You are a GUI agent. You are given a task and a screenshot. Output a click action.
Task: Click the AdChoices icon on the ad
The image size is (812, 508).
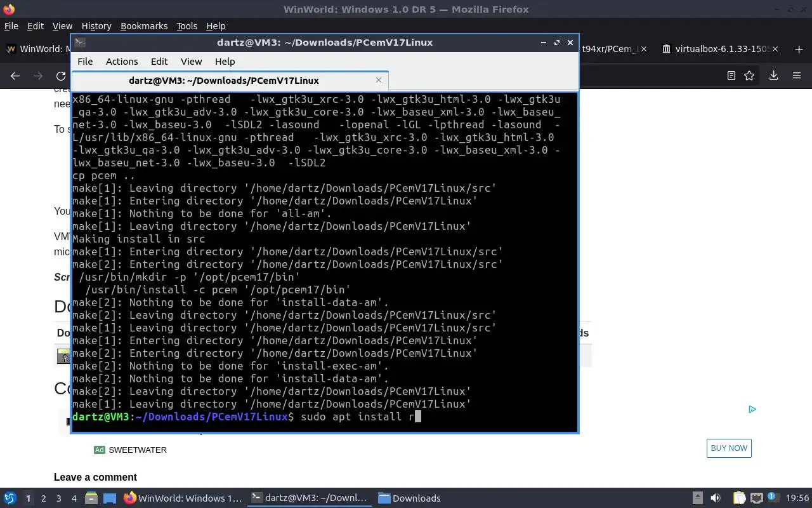coord(752,409)
